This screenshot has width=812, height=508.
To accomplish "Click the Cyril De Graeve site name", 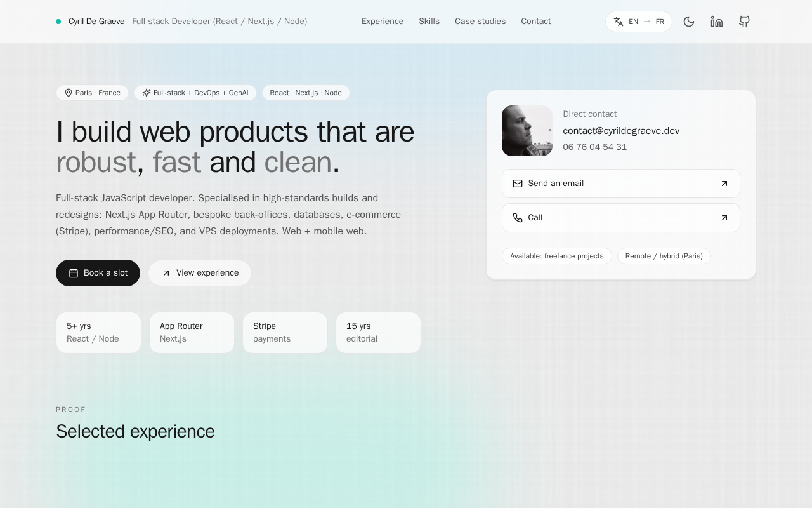I will point(96,22).
